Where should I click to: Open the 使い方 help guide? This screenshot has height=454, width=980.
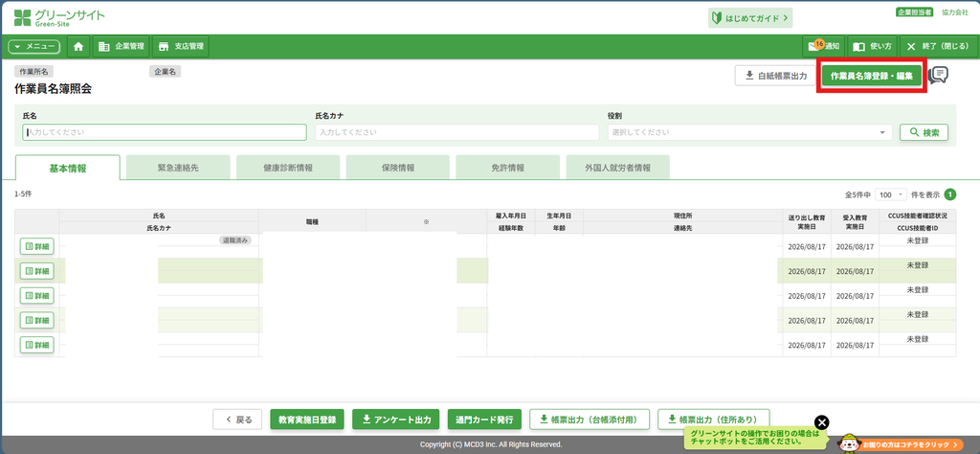[873, 46]
